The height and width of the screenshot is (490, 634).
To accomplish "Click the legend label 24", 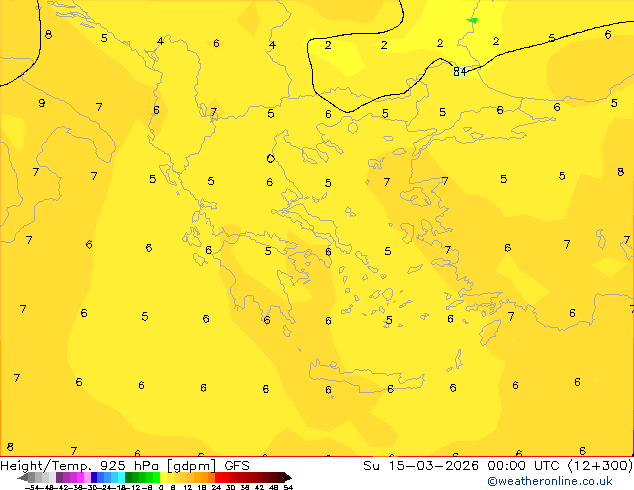I will [216, 487].
